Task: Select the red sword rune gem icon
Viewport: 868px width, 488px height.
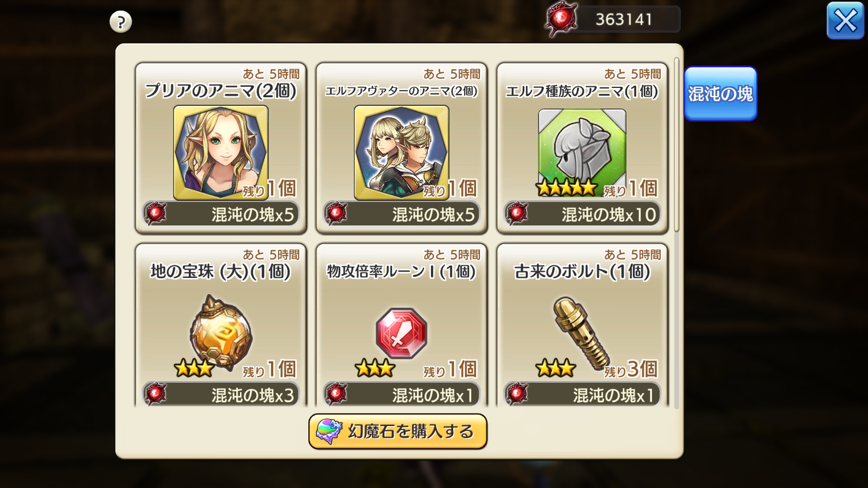Action: click(401, 333)
